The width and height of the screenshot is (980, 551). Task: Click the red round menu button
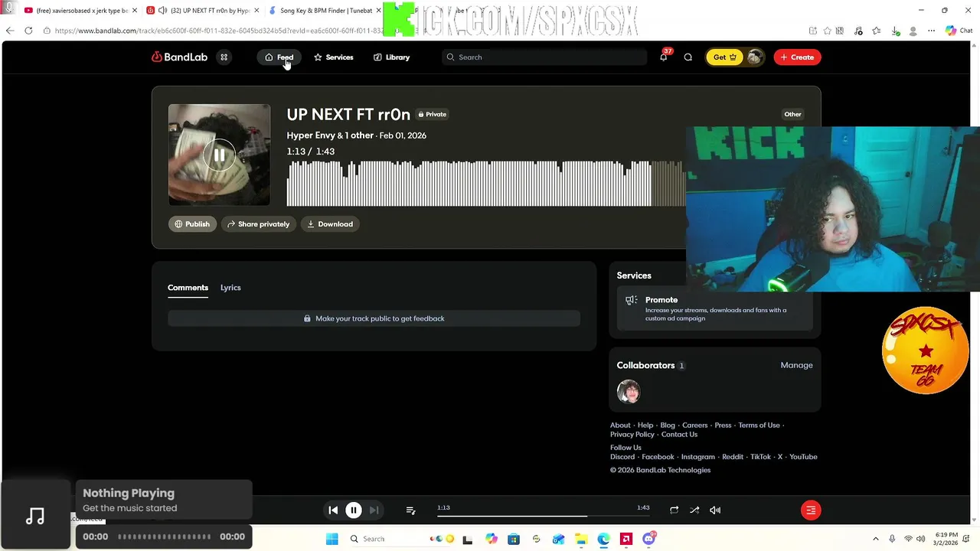click(811, 510)
